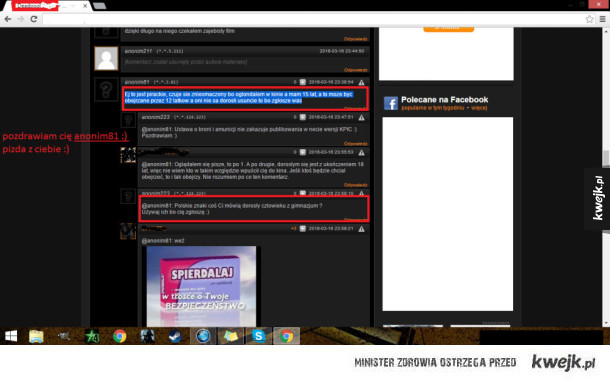Click the first anonim223 username
The image size is (610, 381).
[x=156, y=117]
